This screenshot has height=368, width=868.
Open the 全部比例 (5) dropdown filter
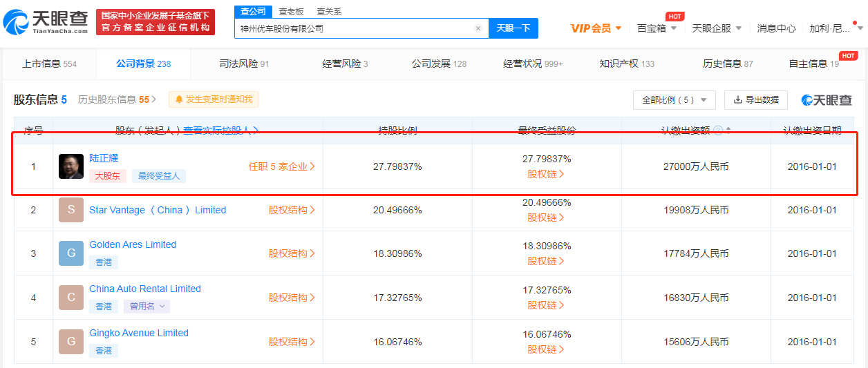coord(674,100)
